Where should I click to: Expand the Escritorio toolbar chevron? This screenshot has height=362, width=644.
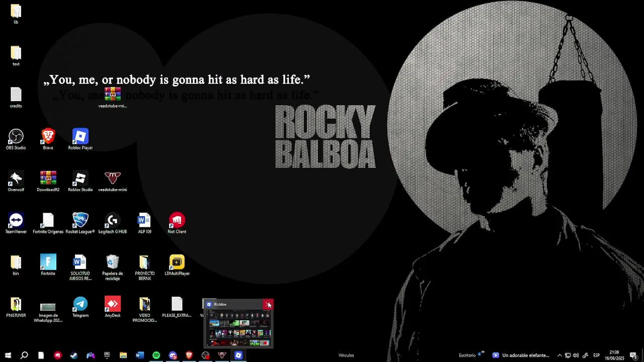point(482,353)
